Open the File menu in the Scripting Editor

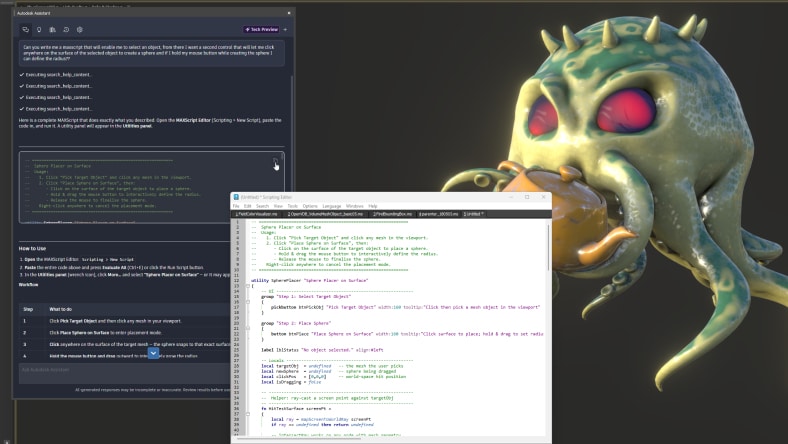[x=236, y=206]
